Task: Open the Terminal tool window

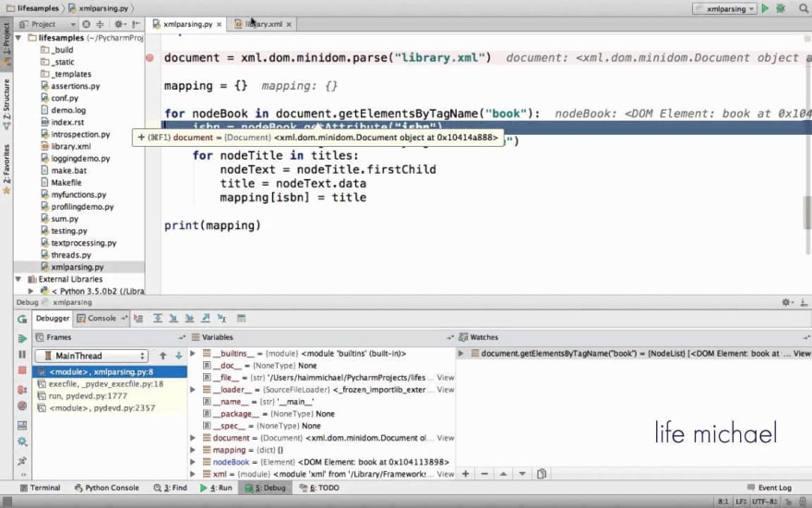Action: click(40, 488)
